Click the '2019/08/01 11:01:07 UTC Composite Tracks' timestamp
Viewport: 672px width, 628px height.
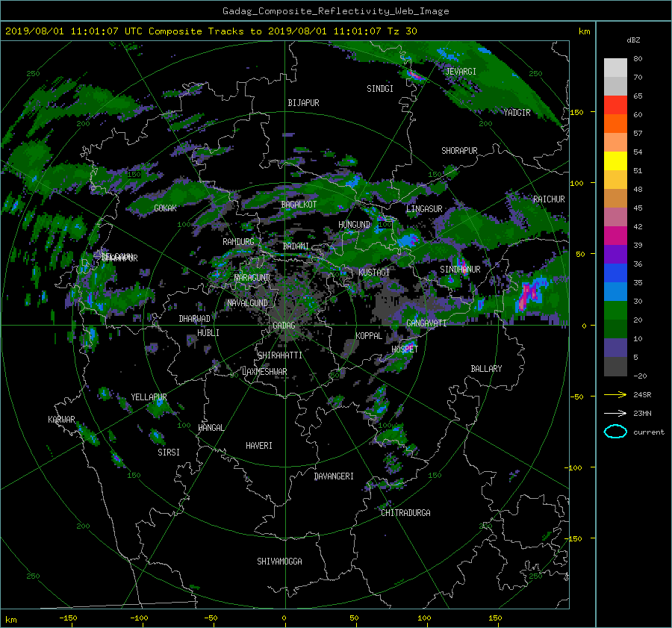tap(125, 31)
